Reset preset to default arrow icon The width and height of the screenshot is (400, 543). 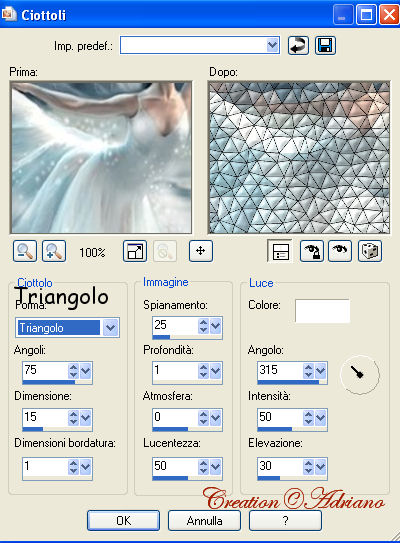point(298,45)
